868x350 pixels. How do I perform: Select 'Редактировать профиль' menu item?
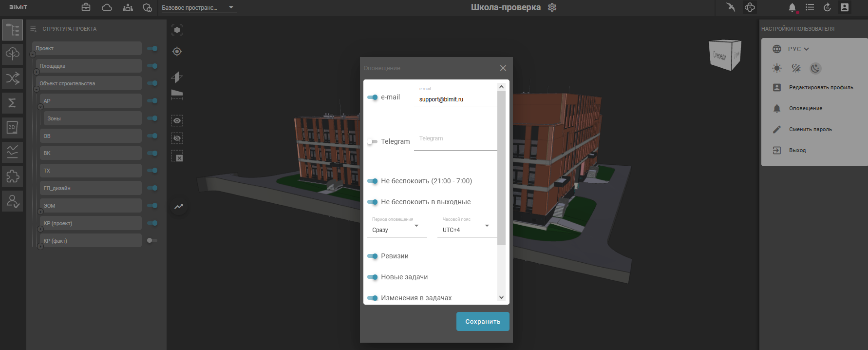pos(821,88)
